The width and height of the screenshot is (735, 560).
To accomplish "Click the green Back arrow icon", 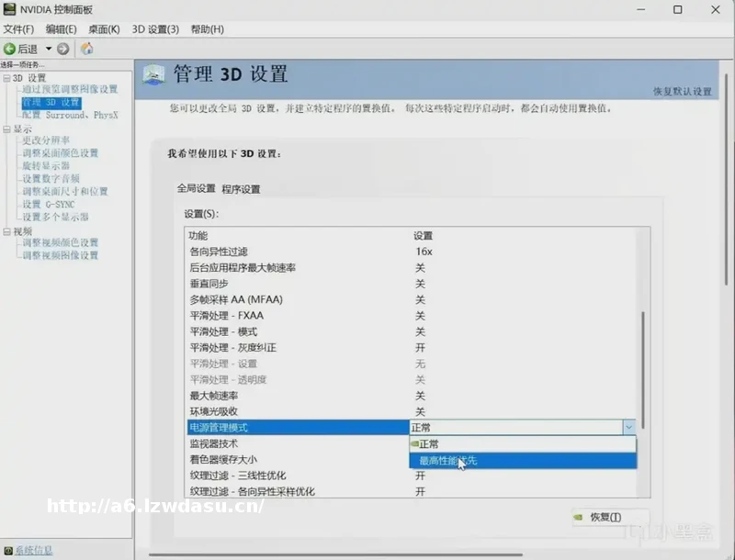I will pos(9,49).
